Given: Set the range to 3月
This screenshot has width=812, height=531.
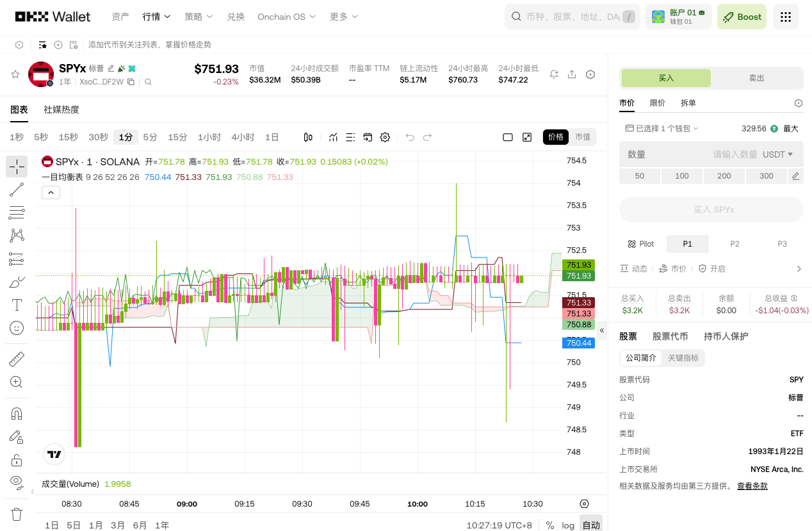Looking at the screenshot, I should 118,525.
